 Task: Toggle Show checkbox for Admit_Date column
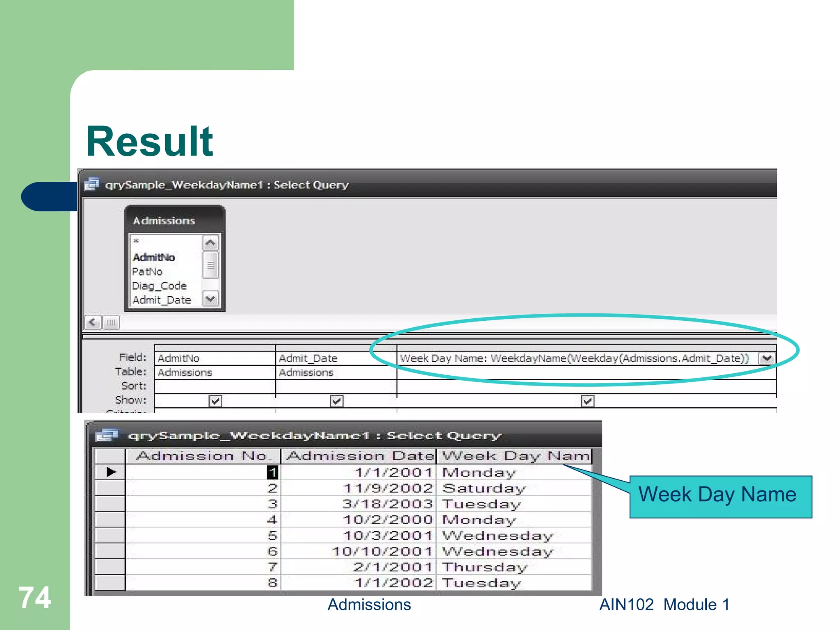pyautogui.click(x=337, y=401)
